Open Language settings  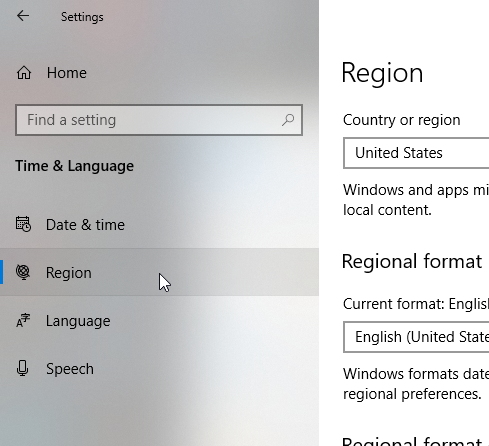[x=159, y=320]
